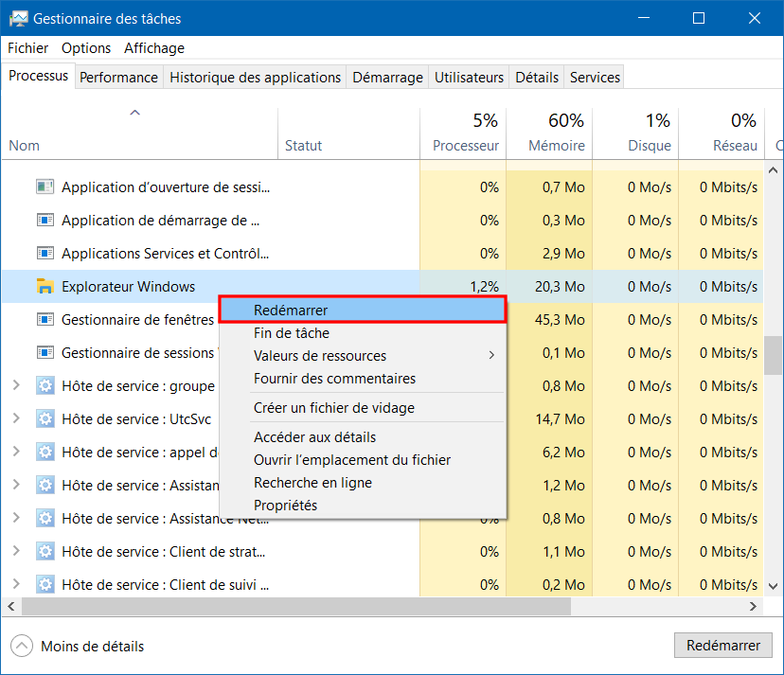The height and width of the screenshot is (675, 784).
Task: Sort by the Réseau column header
Action: click(x=722, y=134)
